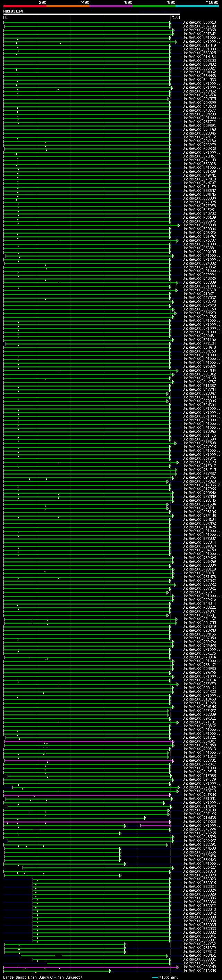Select the UniRef100_B6QNQ2 hit label
222x980 pixels.
[199, 64]
